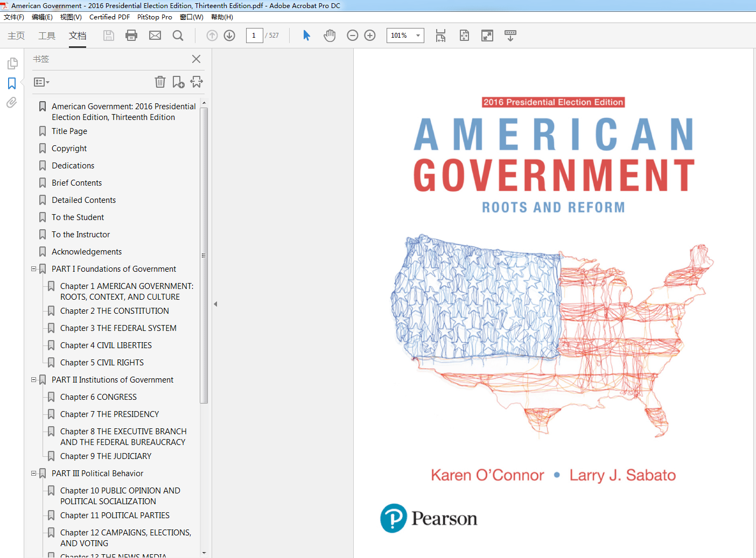This screenshot has height=558, width=756.
Task: Switch to the 工具 tab
Action: click(x=47, y=36)
